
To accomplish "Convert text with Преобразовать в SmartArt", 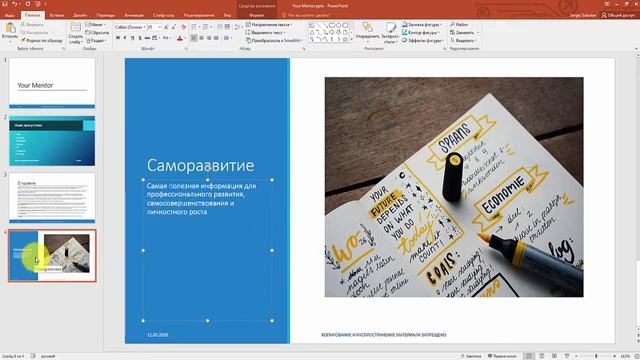I will click(x=275, y=40).
